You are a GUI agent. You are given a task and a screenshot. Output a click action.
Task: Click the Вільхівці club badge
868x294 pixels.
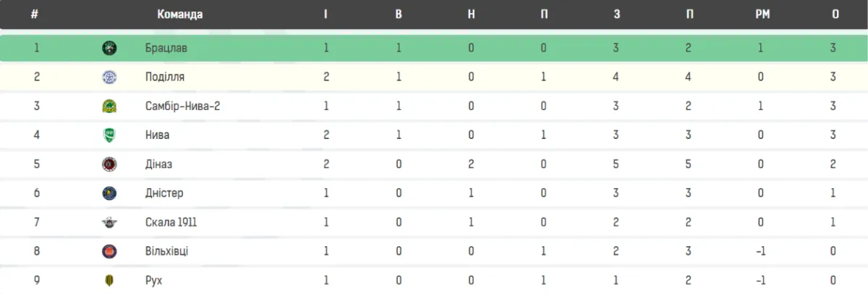(109, 251)
